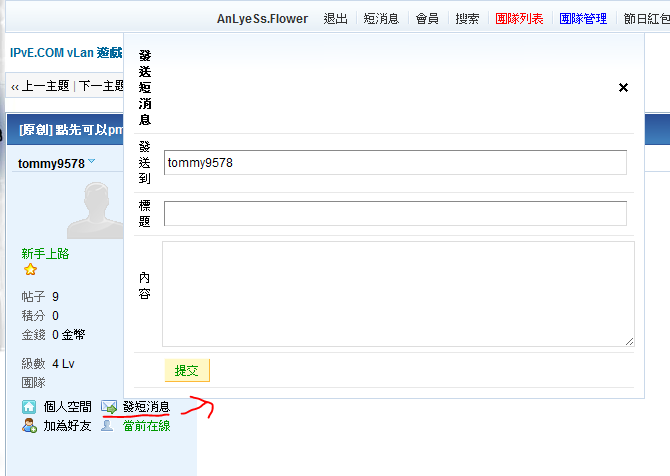Click the 新手上路 rank text
The height and width of the screenshot is (476, 670).
(x=45, y=254)
